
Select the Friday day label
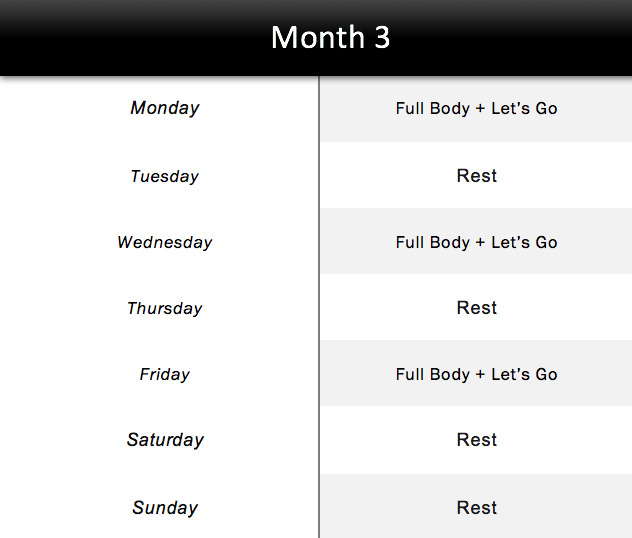[x=165, y=374]
